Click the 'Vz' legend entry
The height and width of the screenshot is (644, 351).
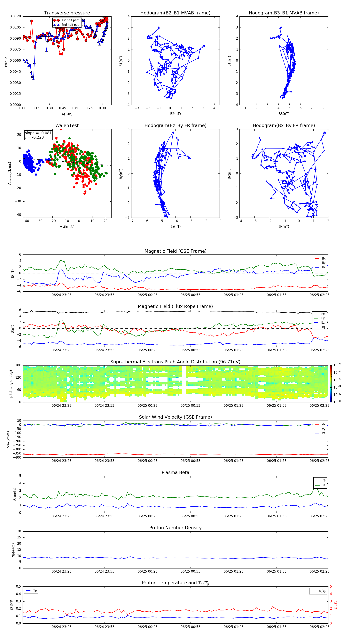click(x=320, y=433)
